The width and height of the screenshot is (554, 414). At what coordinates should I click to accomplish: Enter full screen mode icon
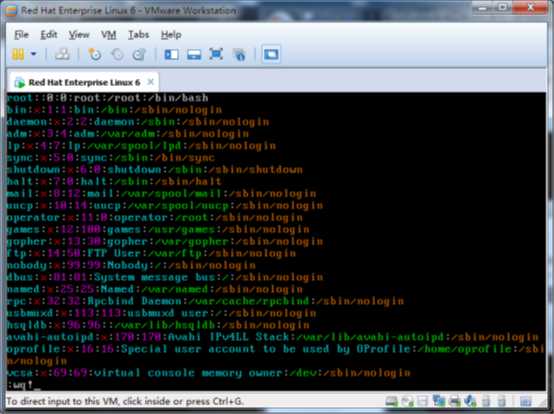tap(216, 54)
